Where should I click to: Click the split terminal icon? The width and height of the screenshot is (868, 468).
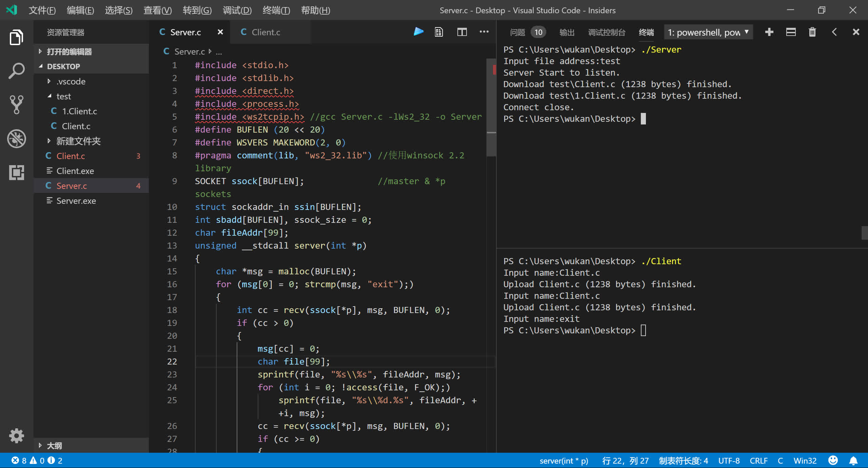click(x=791, y=32)
